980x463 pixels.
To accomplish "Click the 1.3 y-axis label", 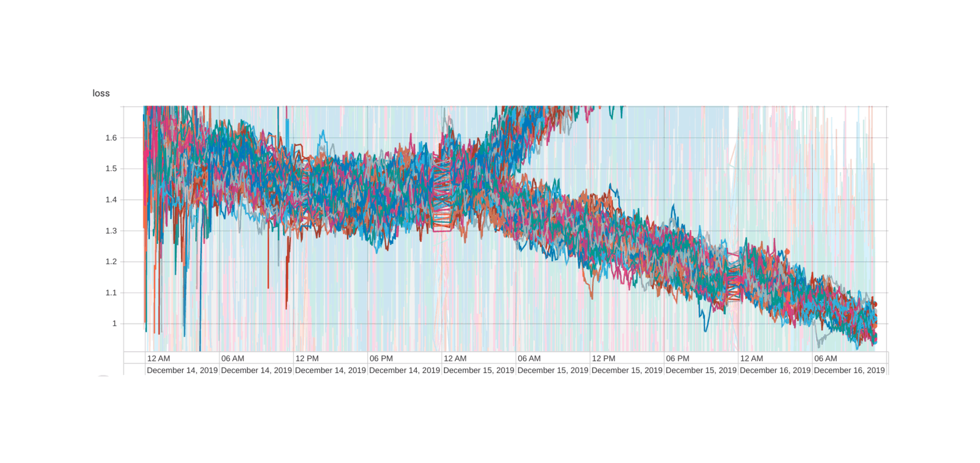I will tap(111, 231).
